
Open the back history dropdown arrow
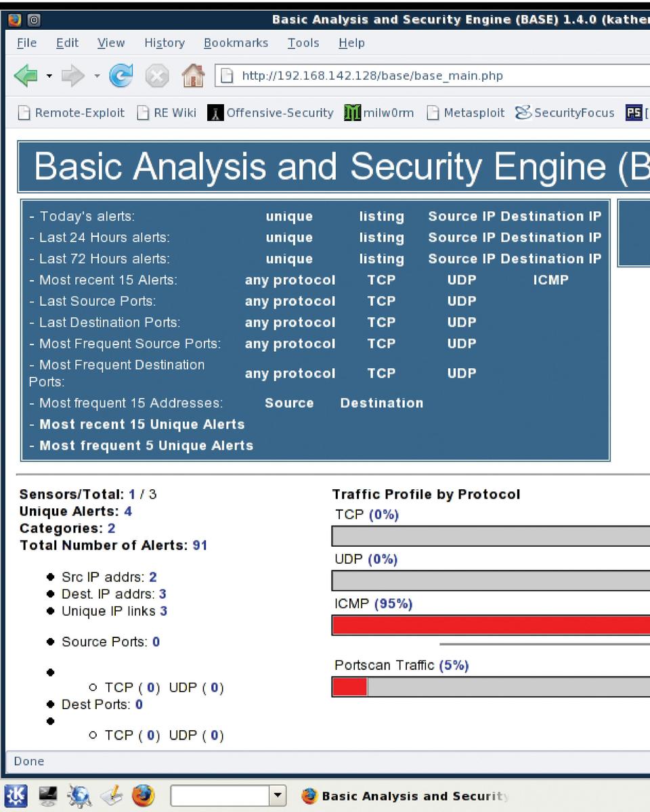tap(49, 76)
